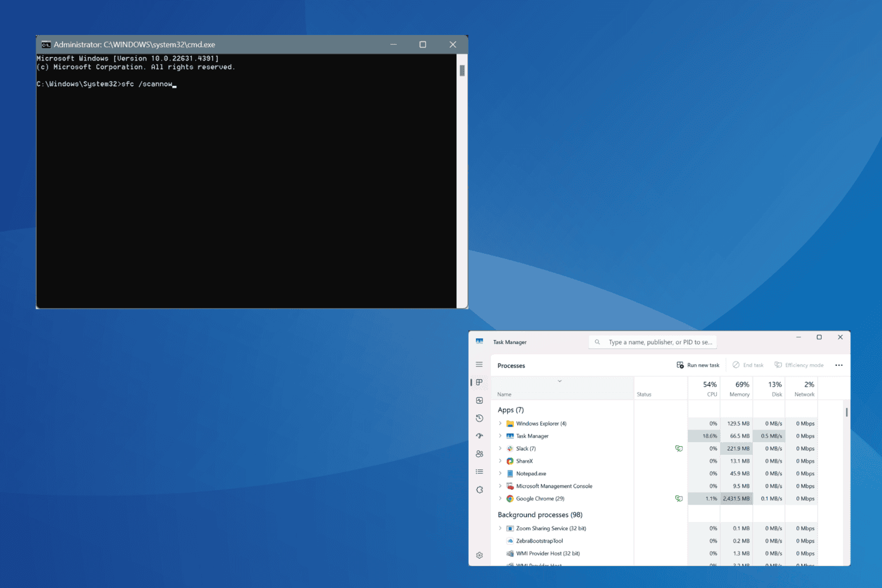Click the Command Prompt vertical scrollbar thumb

click(462, 71)
